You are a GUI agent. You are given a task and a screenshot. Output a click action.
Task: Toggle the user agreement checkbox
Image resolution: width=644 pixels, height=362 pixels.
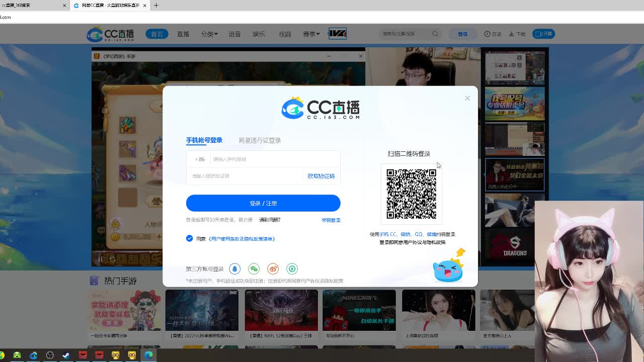189,238
